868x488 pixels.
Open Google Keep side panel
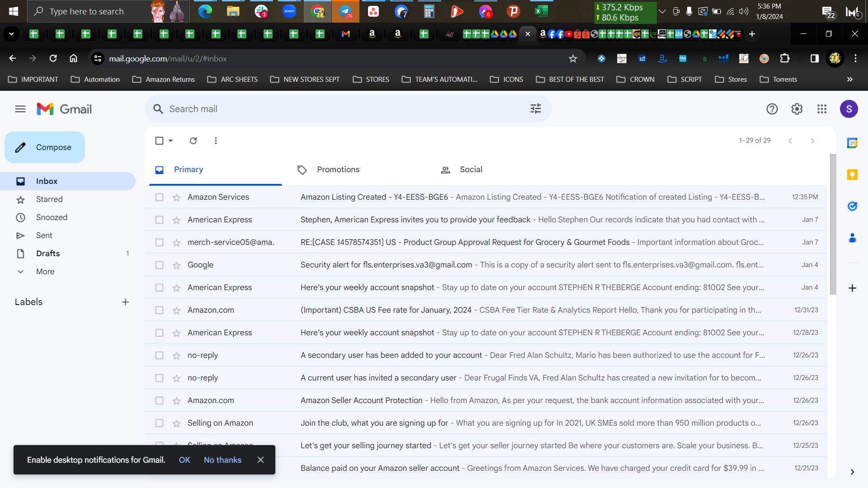(852, 175)
